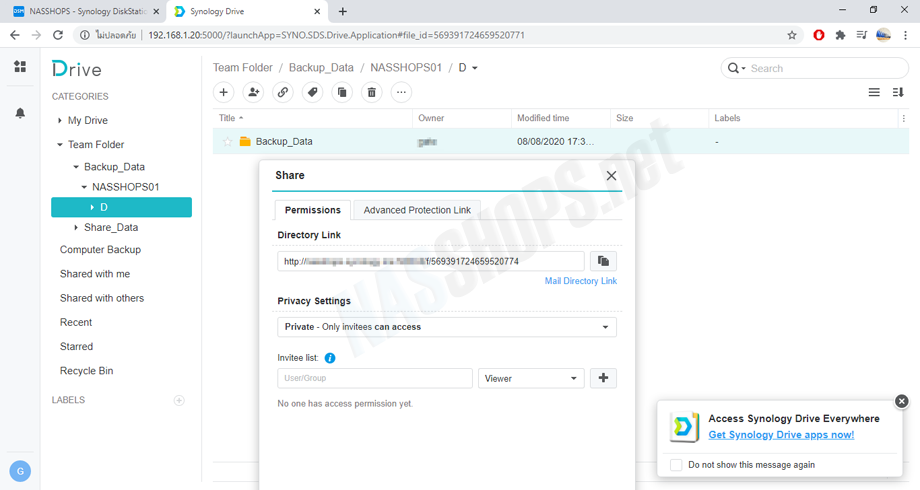920x490 pixels.
Task: Open Recent category
Action: tap(76, 322)
